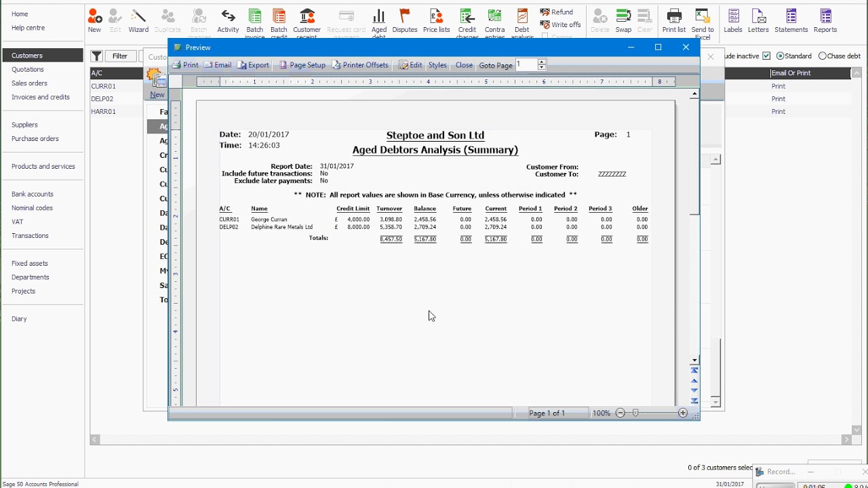
Task: Open Invoices and credits in sidebar
Action: click(x=41, y=97)
